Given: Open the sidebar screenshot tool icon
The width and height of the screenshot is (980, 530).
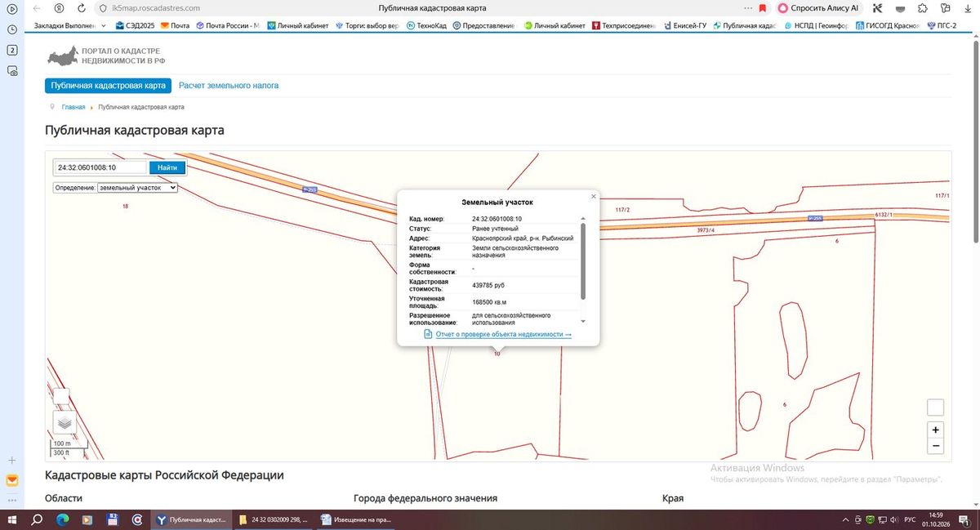Looking at the screenshot, I should [x=12, y=71].
